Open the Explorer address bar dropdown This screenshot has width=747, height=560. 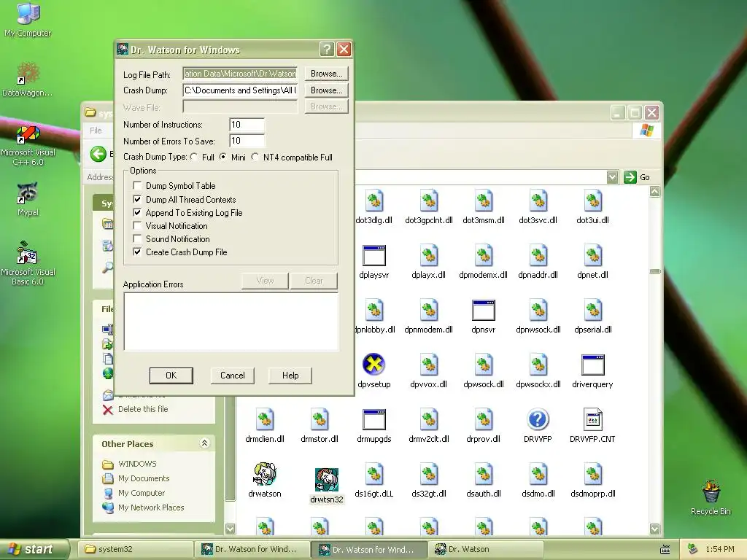[612, 177]
